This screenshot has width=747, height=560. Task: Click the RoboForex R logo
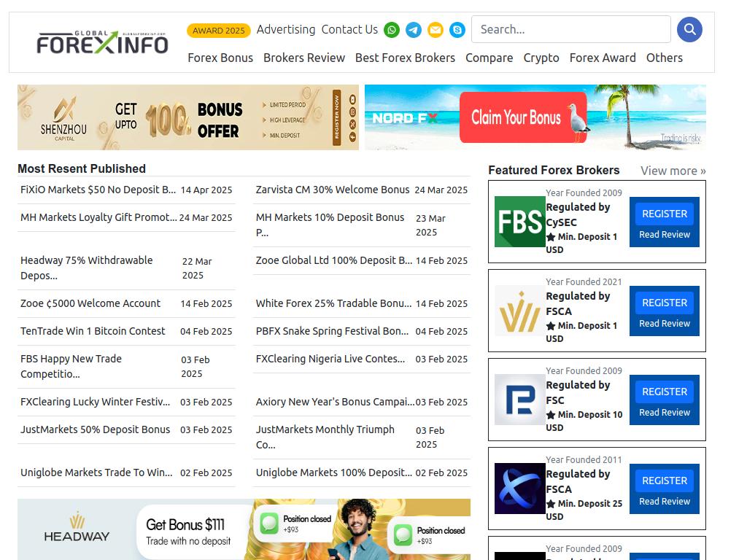click(519, 400)
